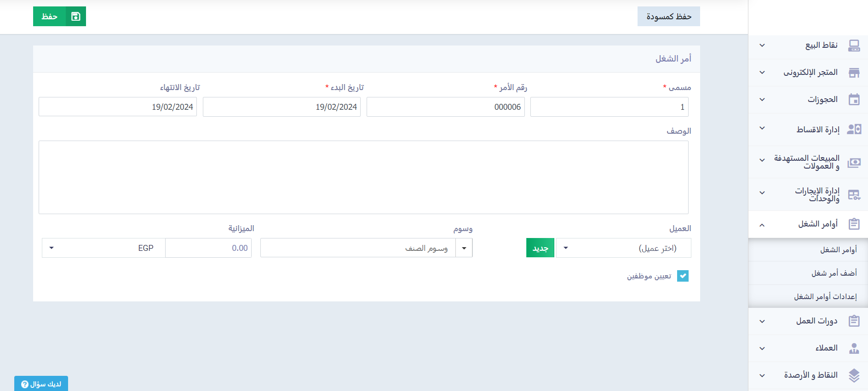This screenshot has height=391, width=868.
Task: Open the add work order submenu item
Action: pyautogui.click(x=834, y=273)
